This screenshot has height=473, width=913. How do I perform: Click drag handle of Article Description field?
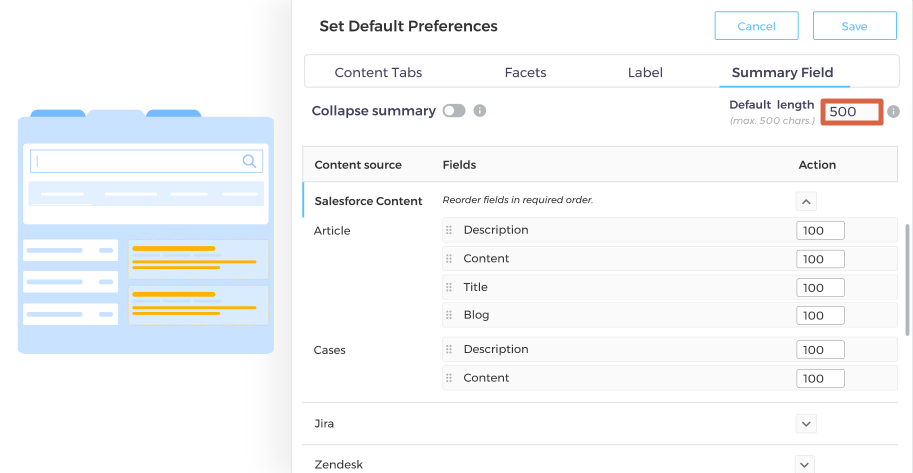pyautogui.click(x=449, y=231)
